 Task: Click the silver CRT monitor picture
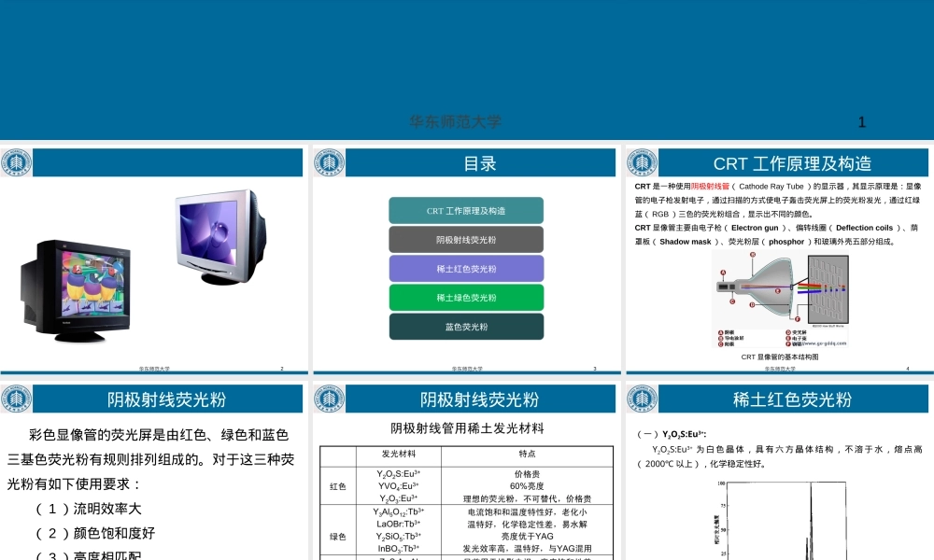(220, 237)
